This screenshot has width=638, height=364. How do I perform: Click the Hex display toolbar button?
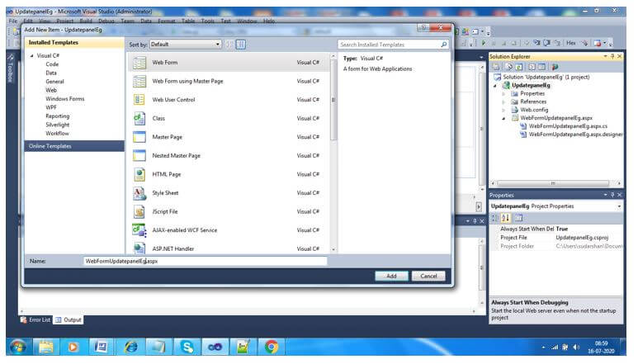(571, 43)
